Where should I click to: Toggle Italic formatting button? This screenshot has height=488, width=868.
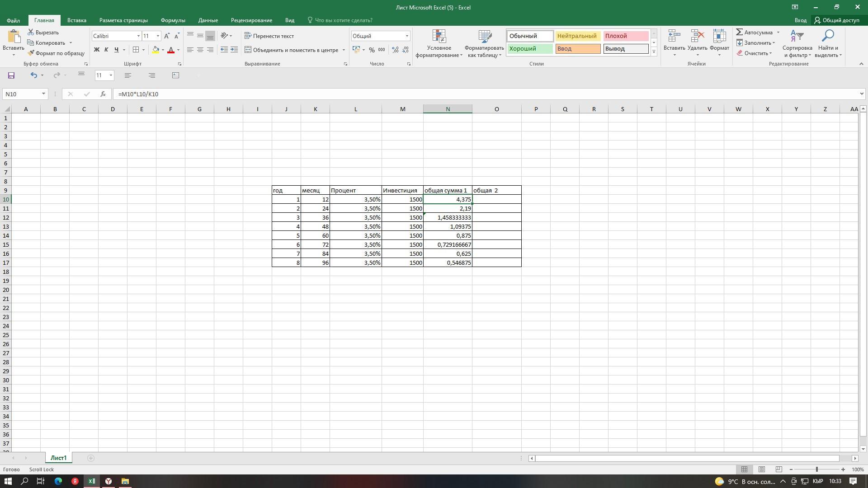click(x=106, y=50)
